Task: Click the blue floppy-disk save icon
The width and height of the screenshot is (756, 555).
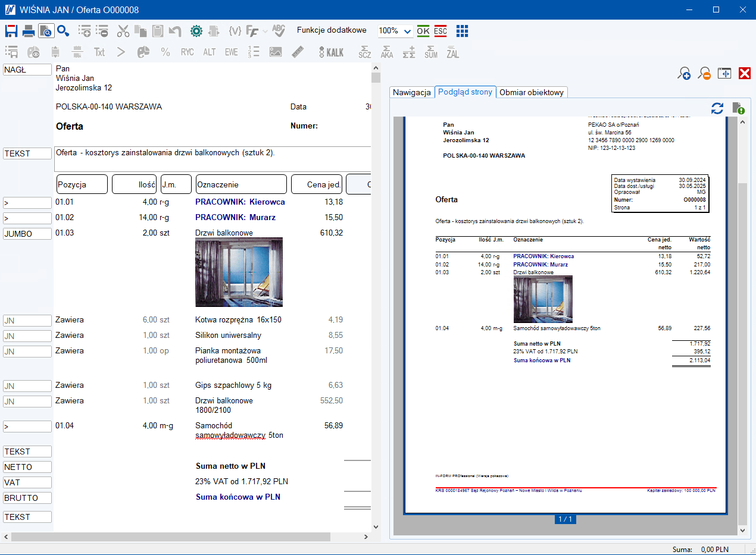Action: (x=11, y=31)
